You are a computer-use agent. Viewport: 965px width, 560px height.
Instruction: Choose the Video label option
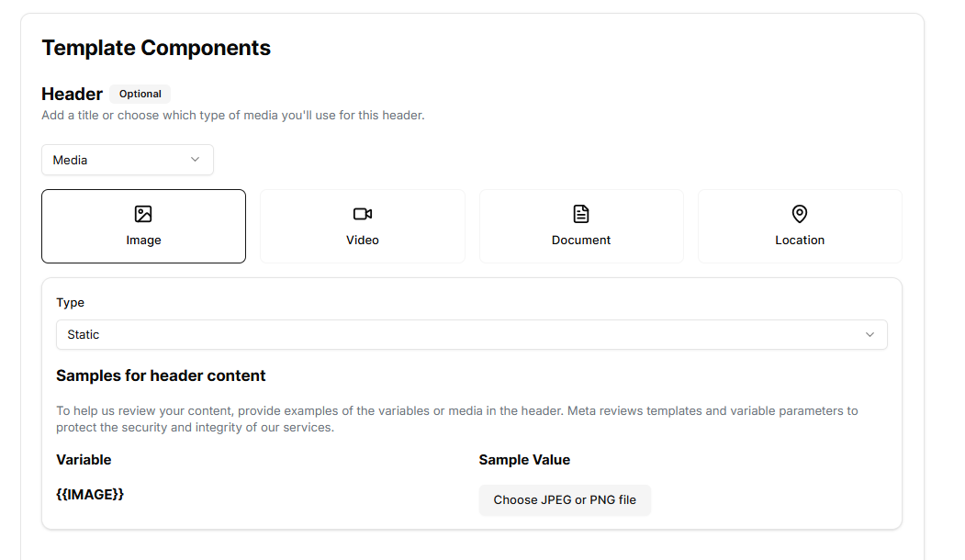363,240
